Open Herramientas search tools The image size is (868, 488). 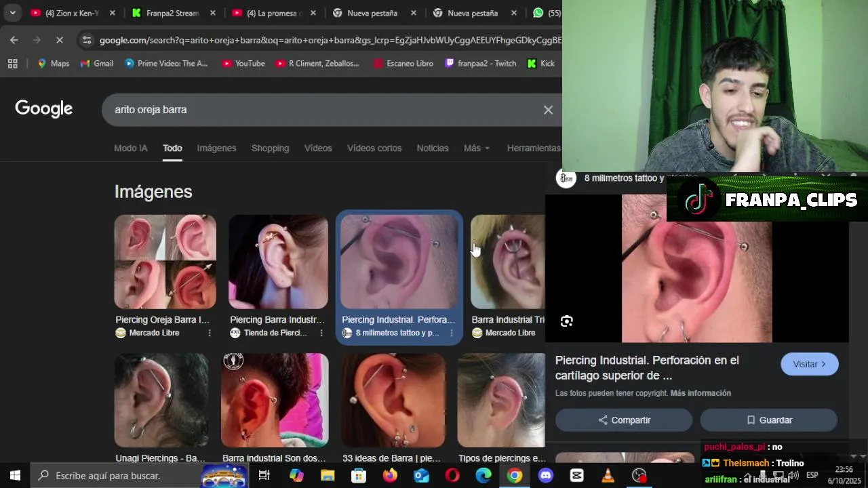coord(534,148)
